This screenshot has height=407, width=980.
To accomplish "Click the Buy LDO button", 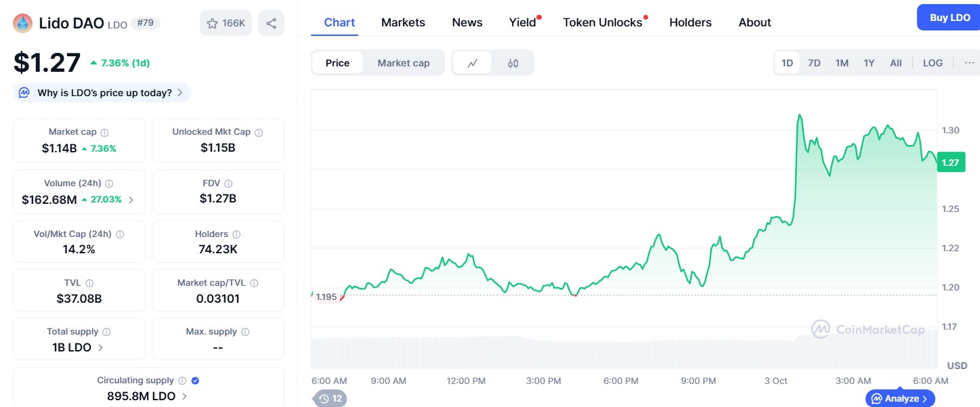I will click(950, 18).
